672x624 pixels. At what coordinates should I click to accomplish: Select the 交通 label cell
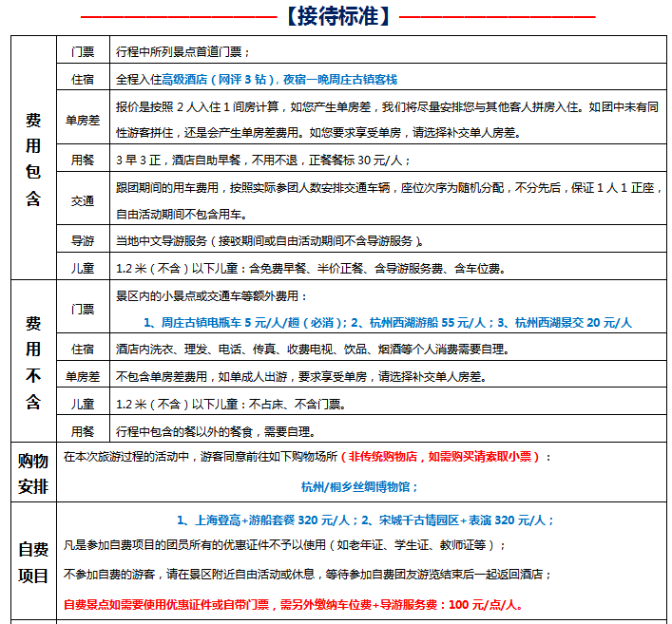coord(83,200)
